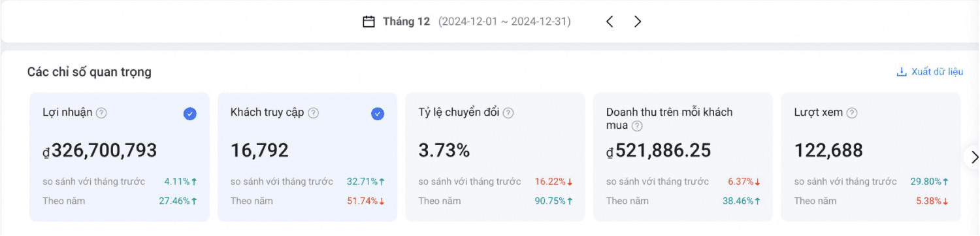980x236 pixels.
Task: Open help icon next to Tỷ lệ chuyển đổi
Action: [508, 113]
